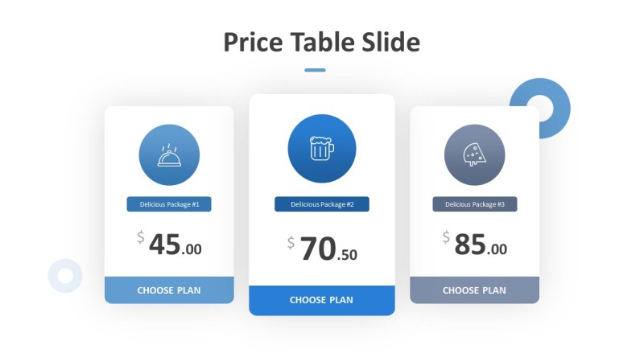Click the dollar sign beside 45

coord(141,237)
